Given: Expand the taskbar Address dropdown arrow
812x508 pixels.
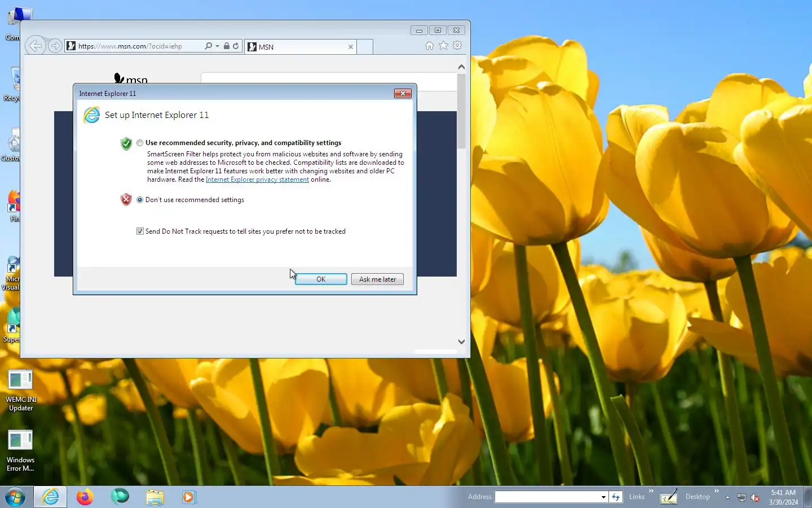Looking at the screenshot, I should click(x=603, y=497).
